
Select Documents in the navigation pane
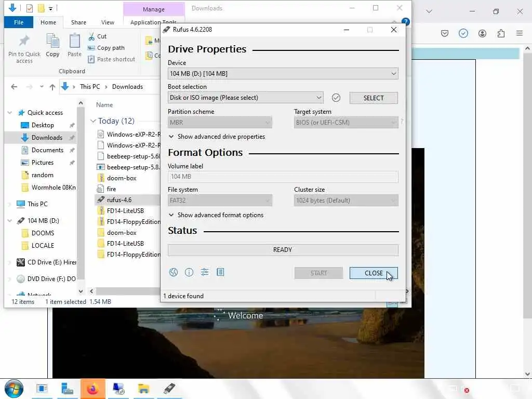click(x=47, y=150)
